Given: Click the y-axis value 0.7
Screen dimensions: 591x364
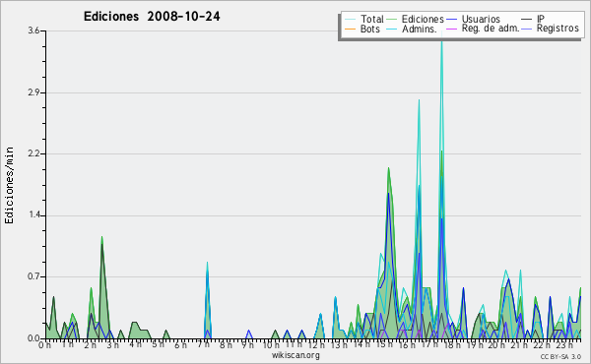Looking at the screenshot, I should (33, 276).
